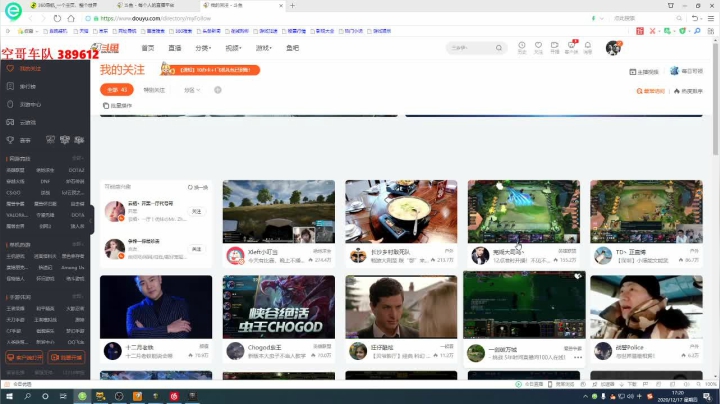Image resolution: width=720 pixels, height=404 pixels.
Task: Open the DNF category link in sidebar
Action: 45,181
